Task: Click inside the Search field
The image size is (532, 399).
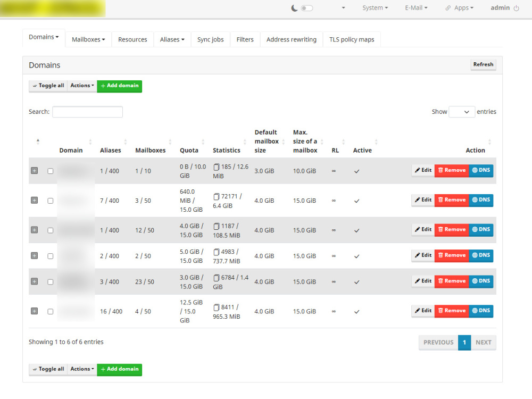Action: pyautogui.click(x=87, y=112)
